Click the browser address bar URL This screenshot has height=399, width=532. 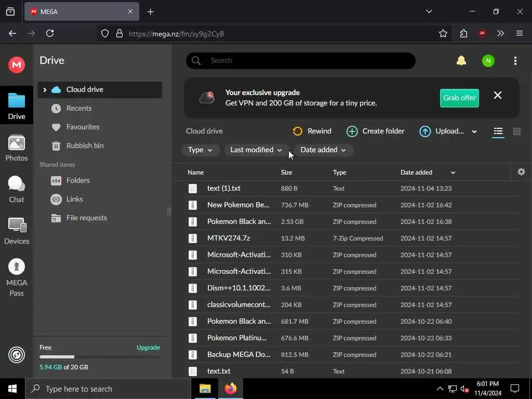[176, 34]
